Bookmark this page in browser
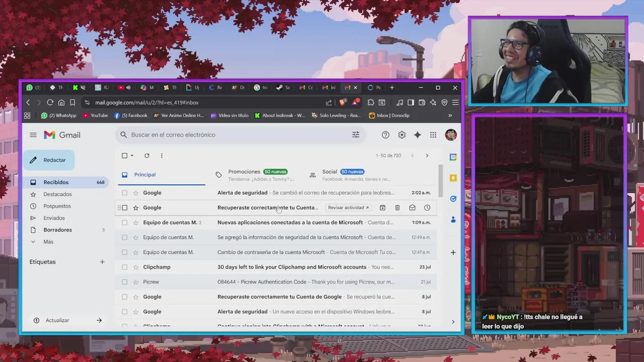Viewport: 644px width, 362px height. click(72, 103)
